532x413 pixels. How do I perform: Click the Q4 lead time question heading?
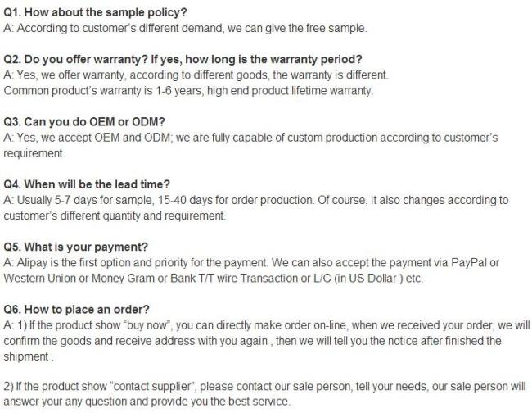pos(87,184)
